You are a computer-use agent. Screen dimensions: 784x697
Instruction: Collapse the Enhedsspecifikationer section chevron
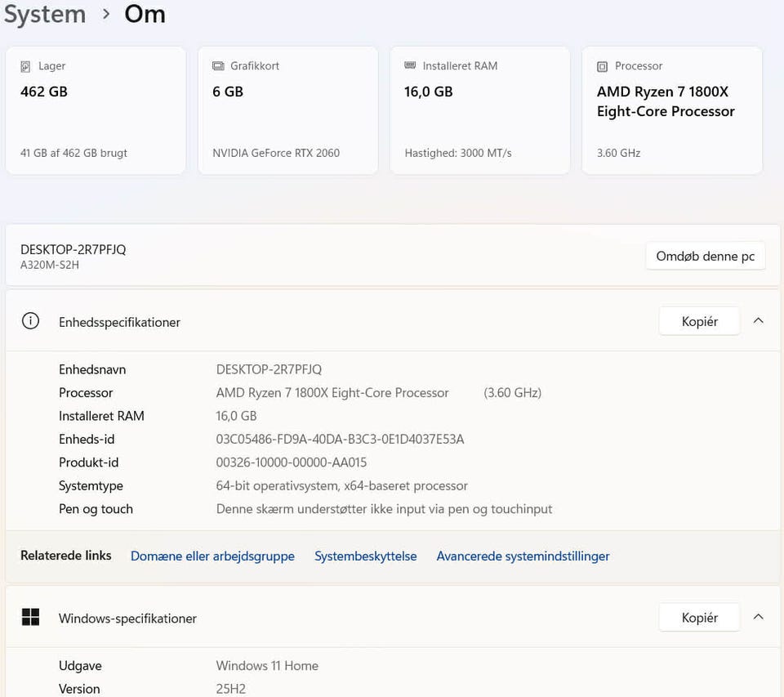point(758,321)
